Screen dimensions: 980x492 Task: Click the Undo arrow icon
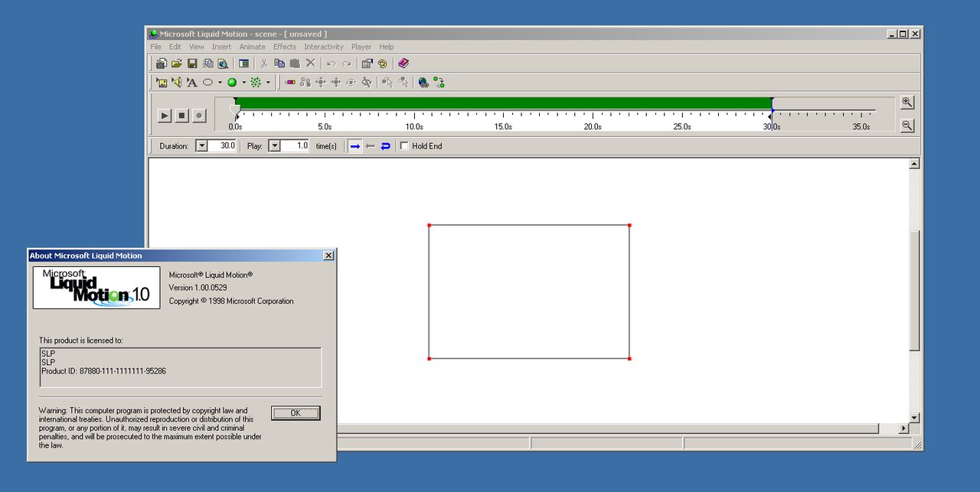[x=332, y=64]
